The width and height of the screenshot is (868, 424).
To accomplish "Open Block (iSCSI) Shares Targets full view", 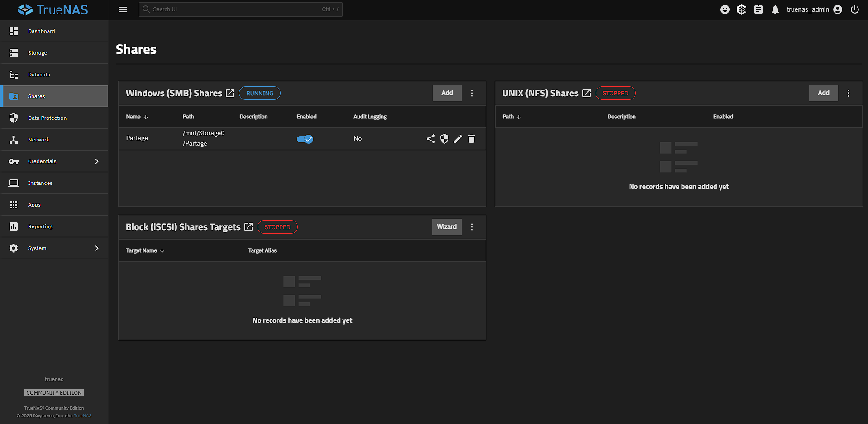I will (248, 227).
